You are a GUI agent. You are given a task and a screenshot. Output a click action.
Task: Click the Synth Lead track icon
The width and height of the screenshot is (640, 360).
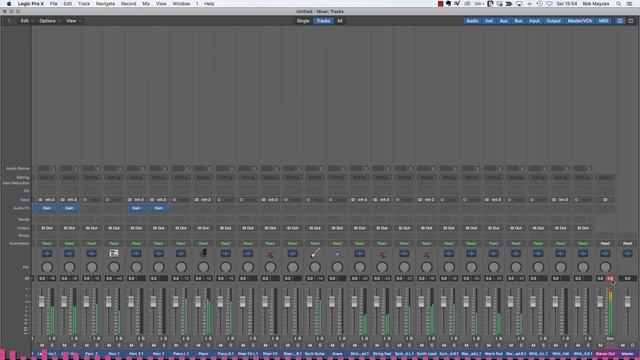click(x=427, y=253)
